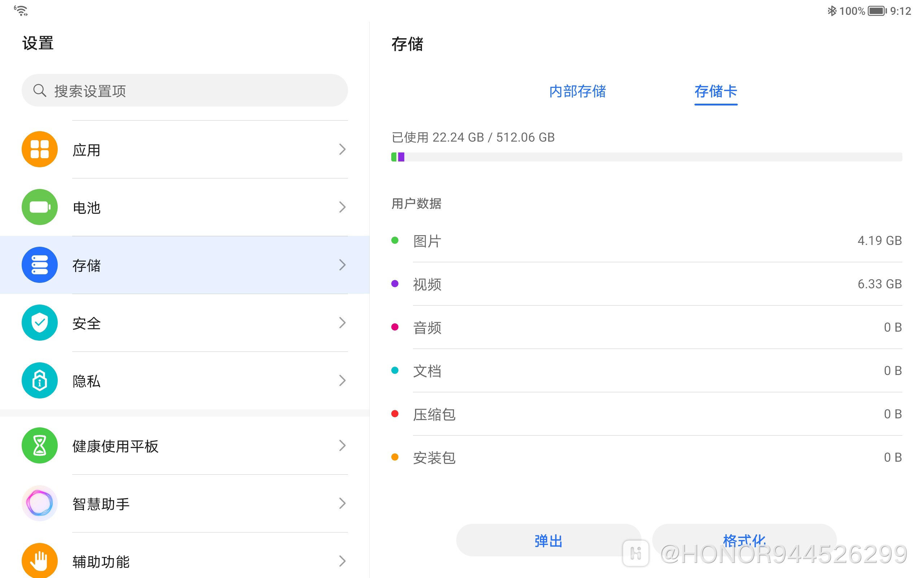
Task: Click the storage usage progress bar
Action: coord(647,157)
